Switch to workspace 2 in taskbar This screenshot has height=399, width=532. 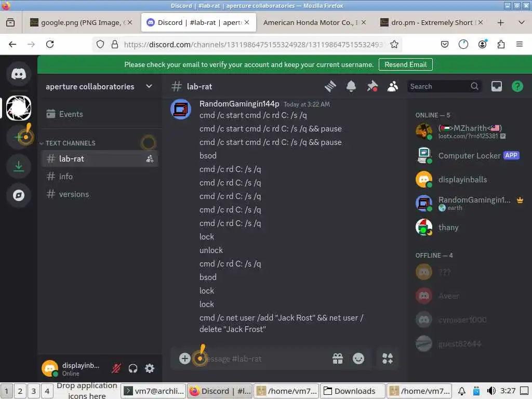click(x=20, y=391)
